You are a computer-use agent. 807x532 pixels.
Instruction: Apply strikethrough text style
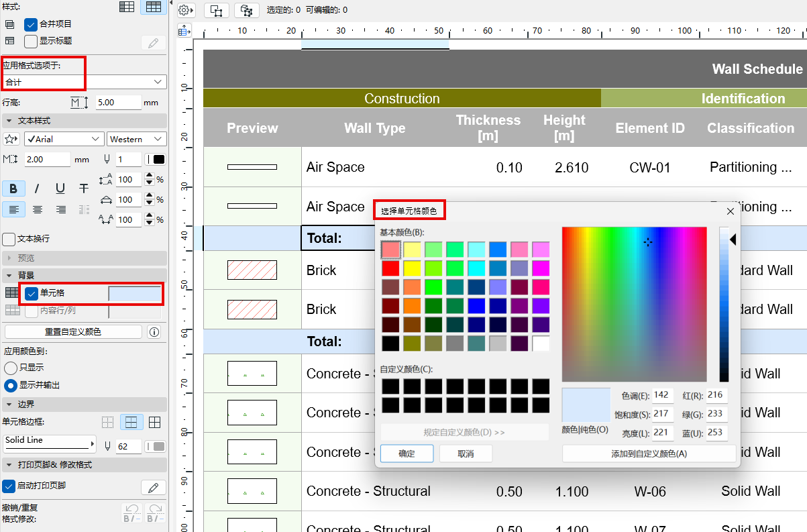click(x=83, y=189)
